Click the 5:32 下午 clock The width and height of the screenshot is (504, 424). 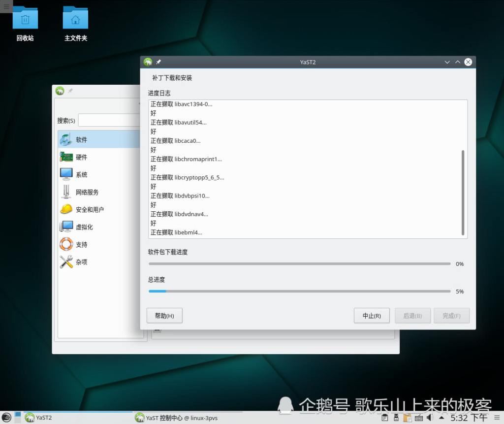469,418
